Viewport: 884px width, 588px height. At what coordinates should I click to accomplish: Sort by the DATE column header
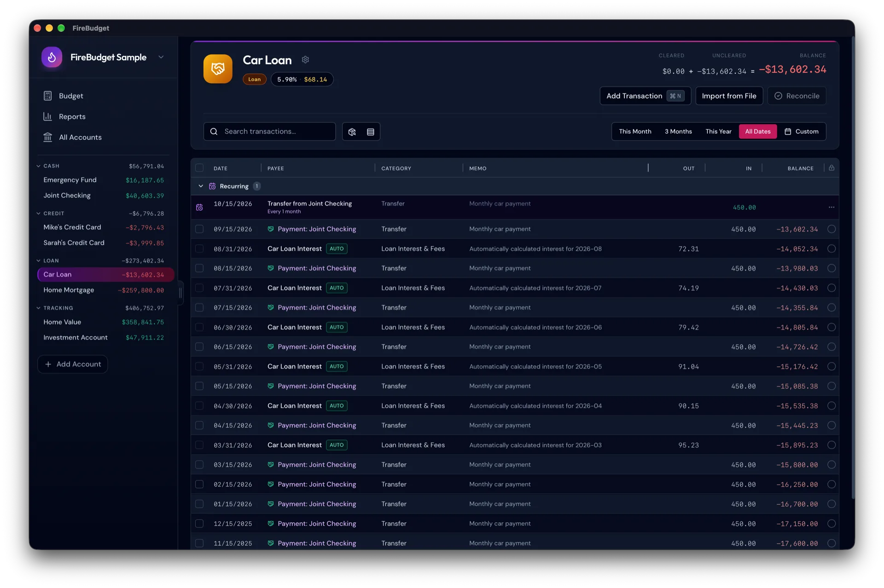pos(221,168)
